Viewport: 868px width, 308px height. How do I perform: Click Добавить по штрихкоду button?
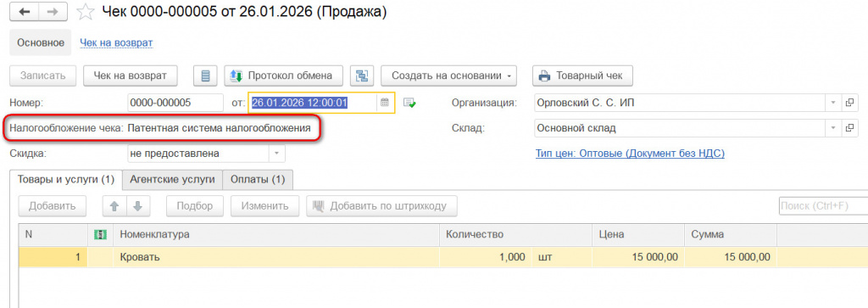381,206
